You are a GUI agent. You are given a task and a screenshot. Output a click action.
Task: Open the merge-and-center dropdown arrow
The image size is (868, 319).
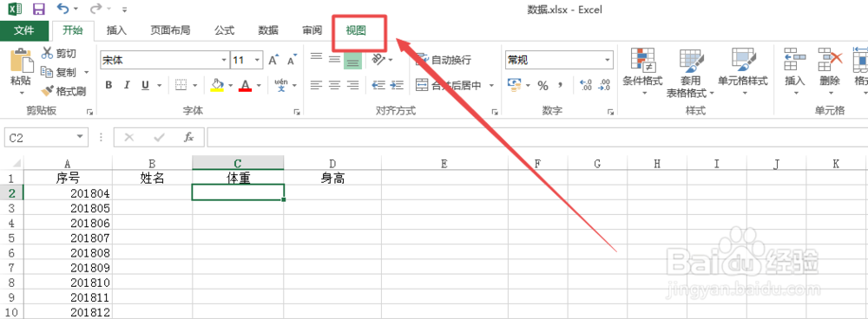[x=491, y=85]
